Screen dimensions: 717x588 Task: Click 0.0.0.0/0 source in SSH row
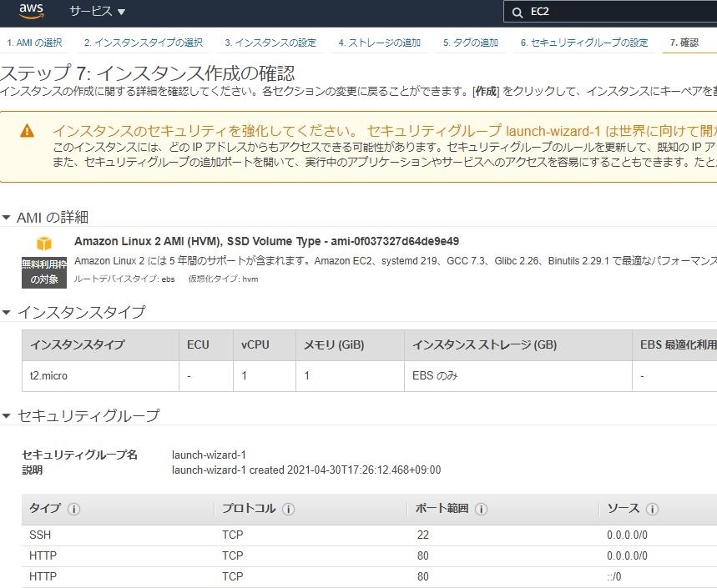627,535
